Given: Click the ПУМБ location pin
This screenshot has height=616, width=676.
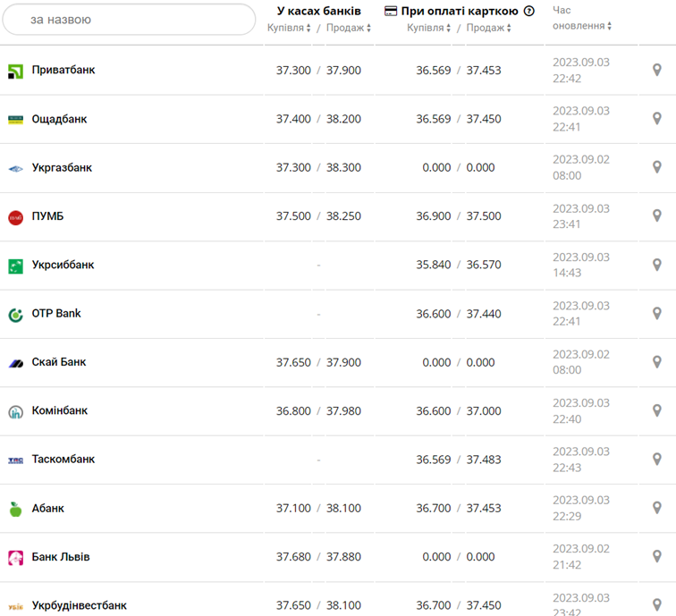Looking at the screenshot, I should (656, 215).
